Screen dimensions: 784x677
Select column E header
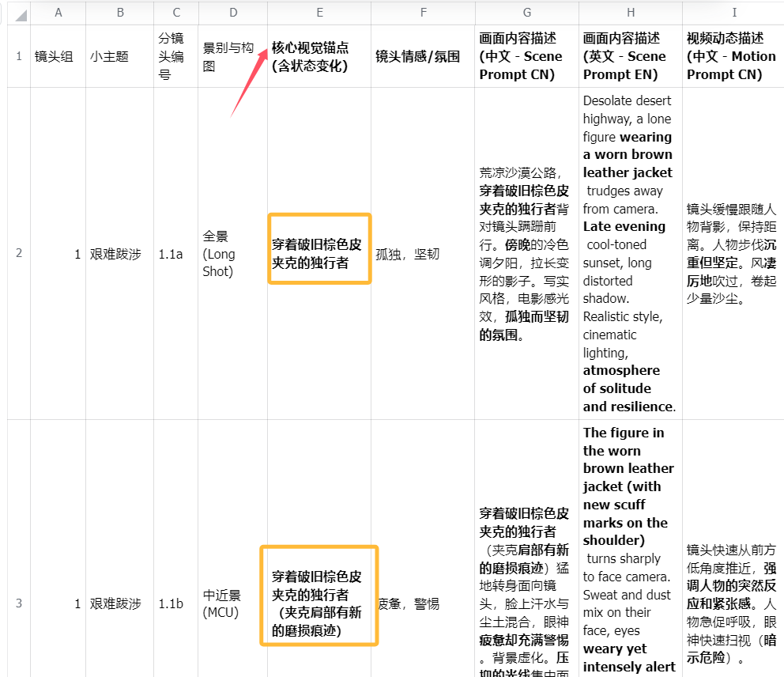(x=318, y=13)
